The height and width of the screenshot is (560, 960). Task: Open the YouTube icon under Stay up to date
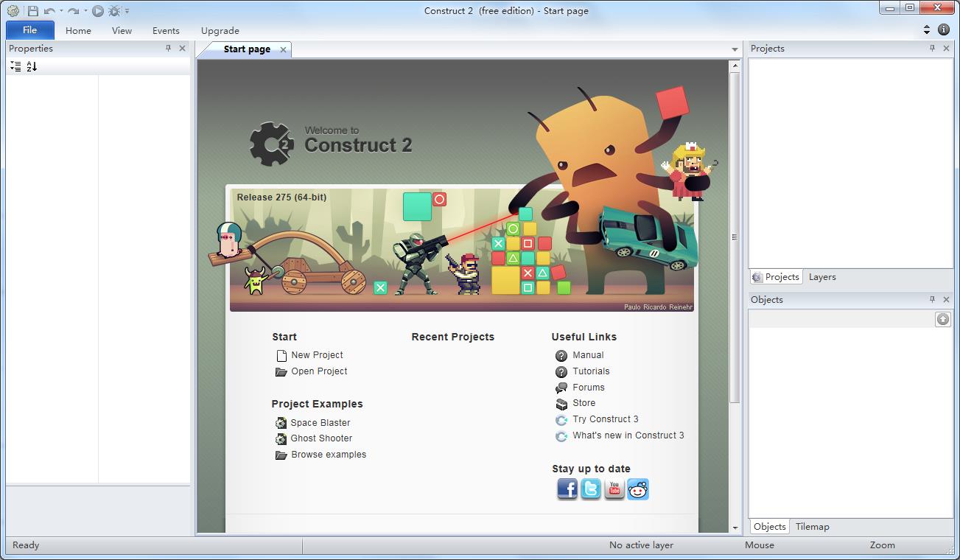(x=614, y=489)
